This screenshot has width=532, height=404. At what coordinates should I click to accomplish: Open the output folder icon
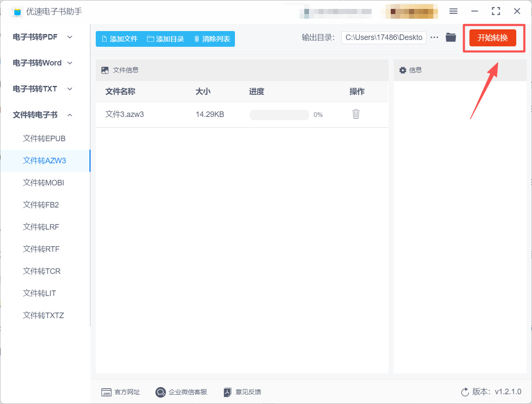(x=451, y=37)
